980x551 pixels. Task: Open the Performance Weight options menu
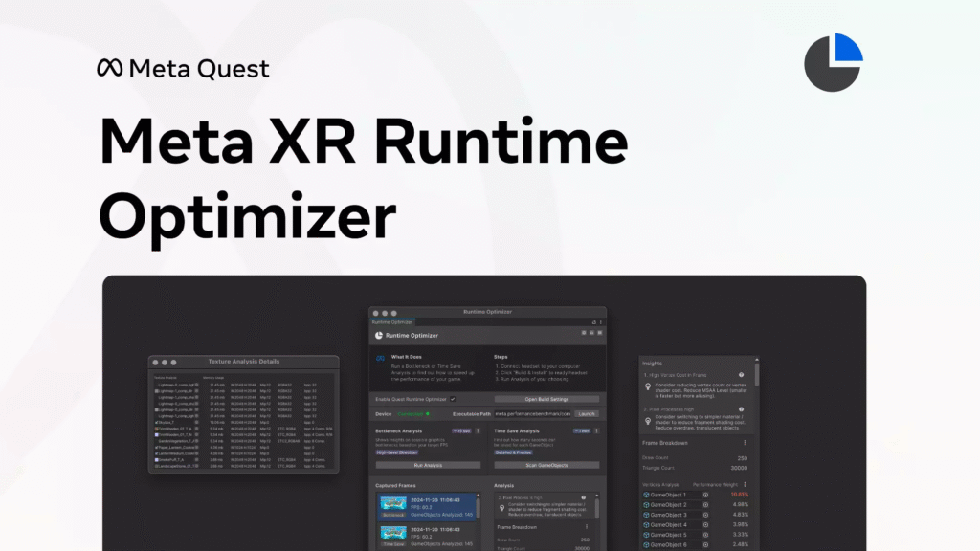click(x=746, y=483)
